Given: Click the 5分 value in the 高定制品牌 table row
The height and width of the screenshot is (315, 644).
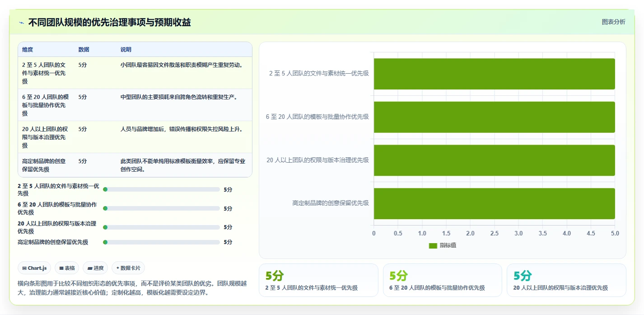Looking at the screenshot, I should (83, 161).
